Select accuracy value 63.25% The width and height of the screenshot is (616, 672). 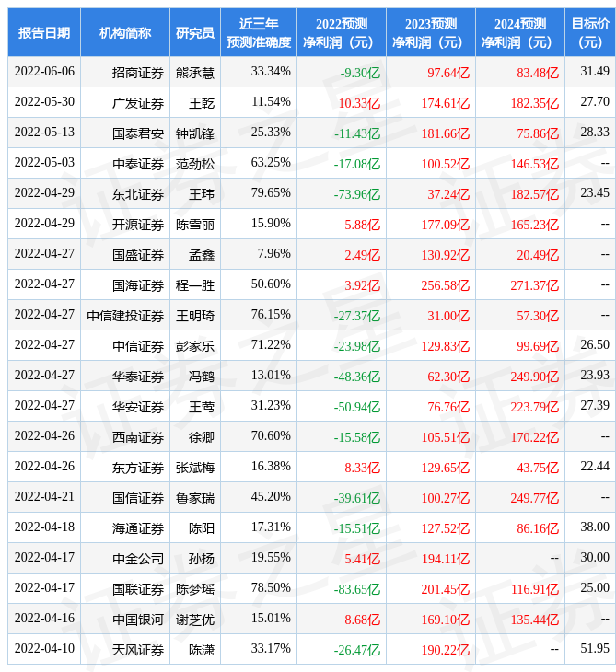click(x=271, y=163)
